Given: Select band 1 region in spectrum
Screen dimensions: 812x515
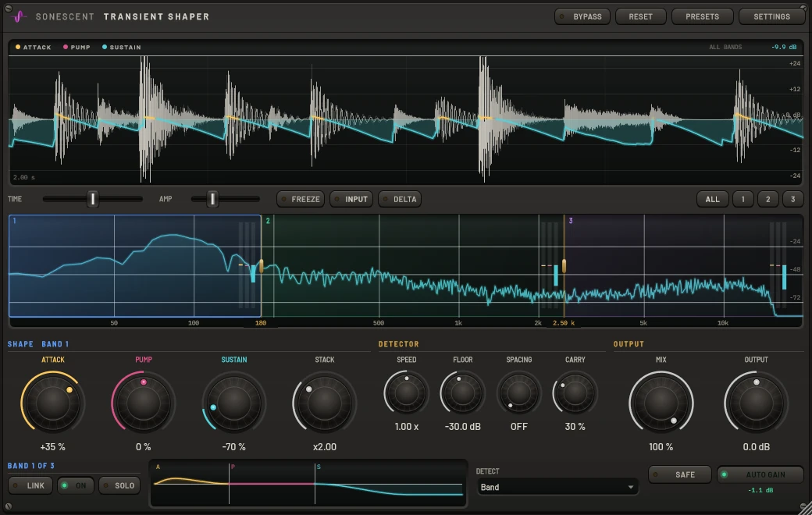Looking at the screenshot, I should (134, 265).
